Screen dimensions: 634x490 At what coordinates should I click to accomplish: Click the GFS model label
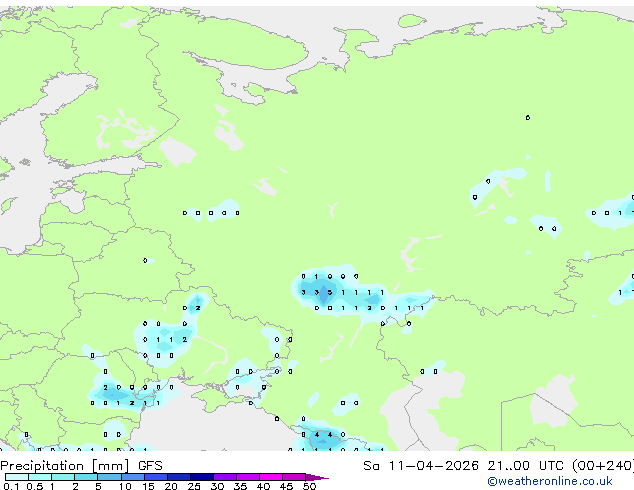pyautogui.click(x=150, y=466)
